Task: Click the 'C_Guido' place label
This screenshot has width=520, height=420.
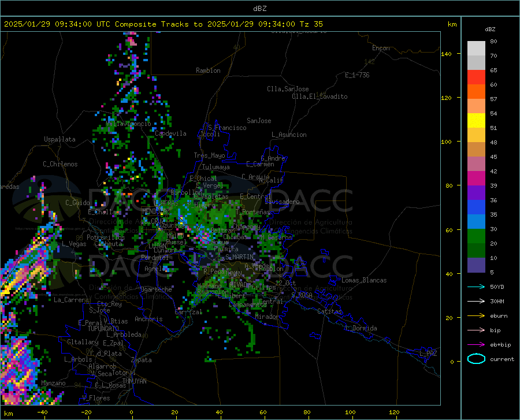Action: (x=77, y=203)
